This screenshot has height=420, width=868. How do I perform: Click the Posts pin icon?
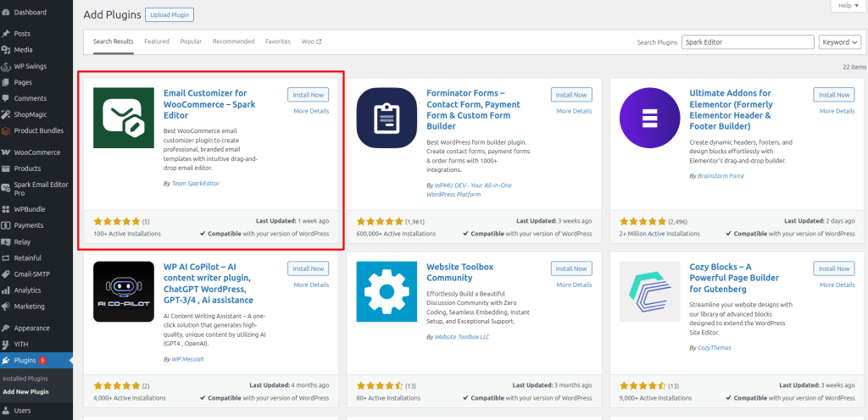6,34
